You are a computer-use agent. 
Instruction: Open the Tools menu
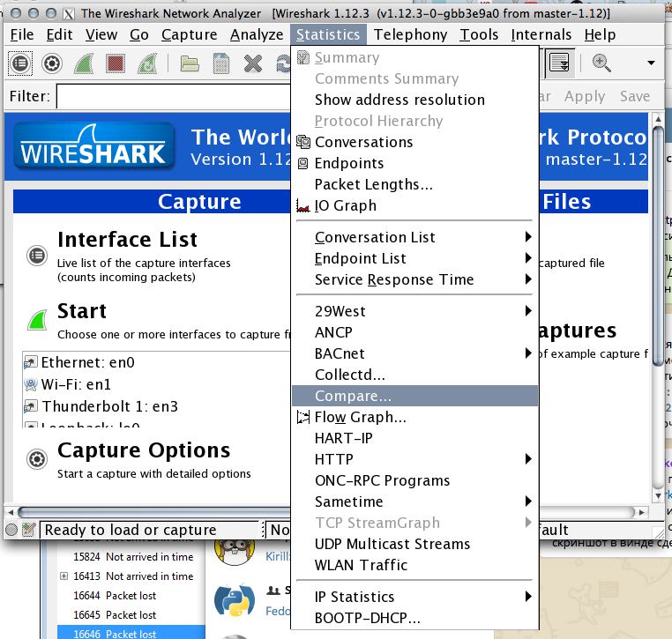coord(479,34)
